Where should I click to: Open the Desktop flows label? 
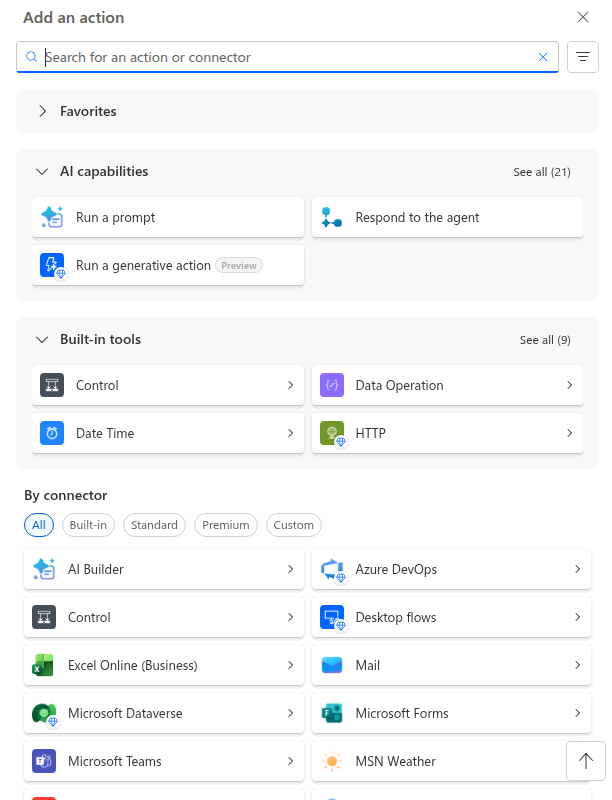pos(396,617)
